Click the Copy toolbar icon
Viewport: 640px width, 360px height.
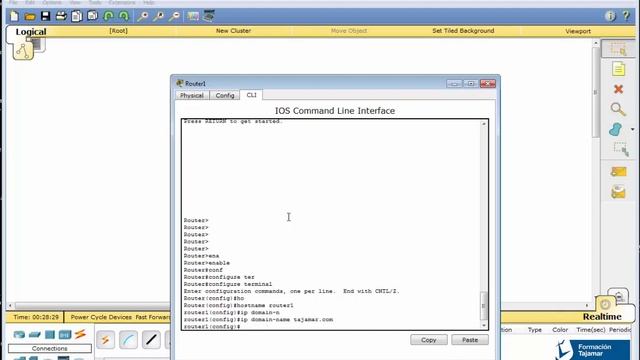[77, 16]
